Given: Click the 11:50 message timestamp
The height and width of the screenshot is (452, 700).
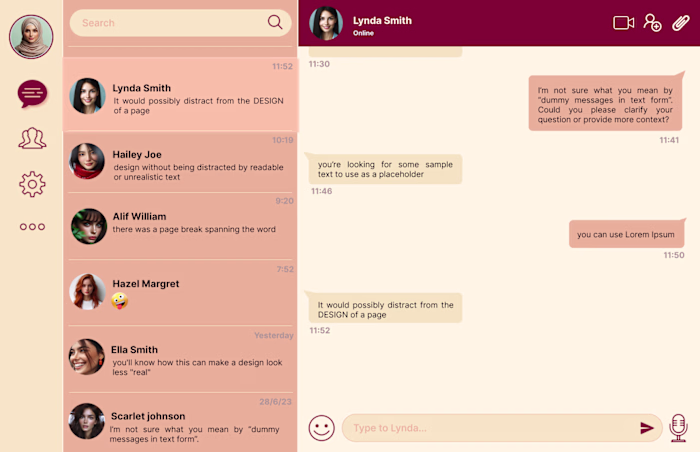Looking at the screenshot, I should pyautogui.click(x=674, y=255).
